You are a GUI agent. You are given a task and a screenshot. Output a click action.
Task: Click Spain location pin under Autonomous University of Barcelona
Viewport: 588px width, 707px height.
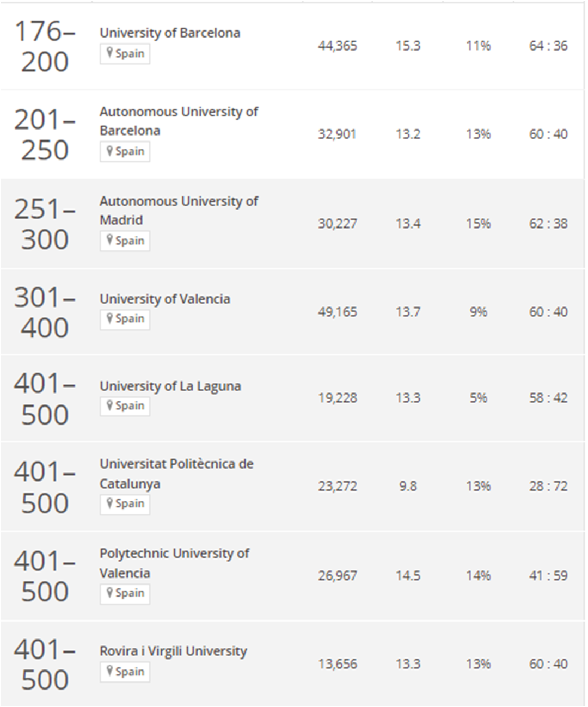[110, 151]
